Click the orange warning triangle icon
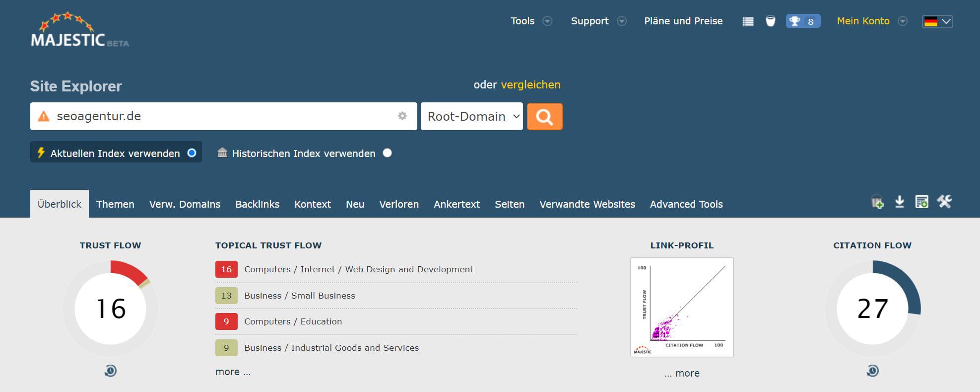This screenshot has height=392, width=980. click(x=44, y=116)
